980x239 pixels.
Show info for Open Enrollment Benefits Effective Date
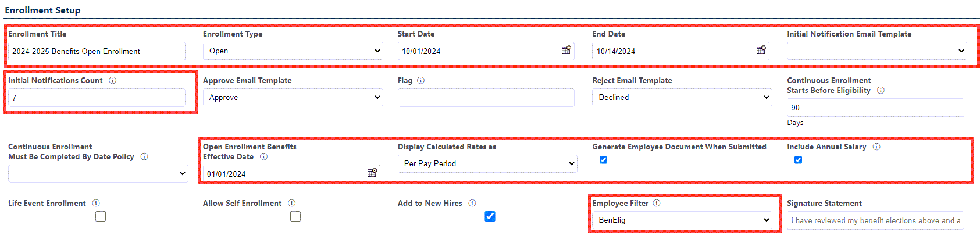click(x=263, y=156)
